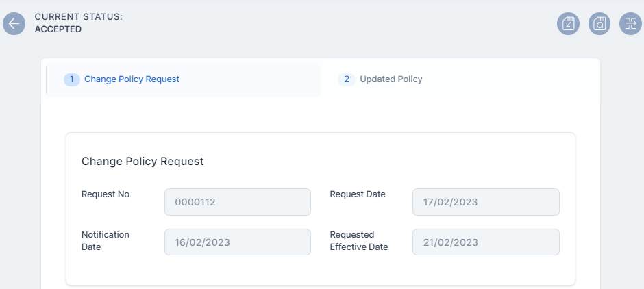Click the Requested Effective Date field
Viewport: 644px width, 289px height.
pyautogui.click(x=486, y=242)
